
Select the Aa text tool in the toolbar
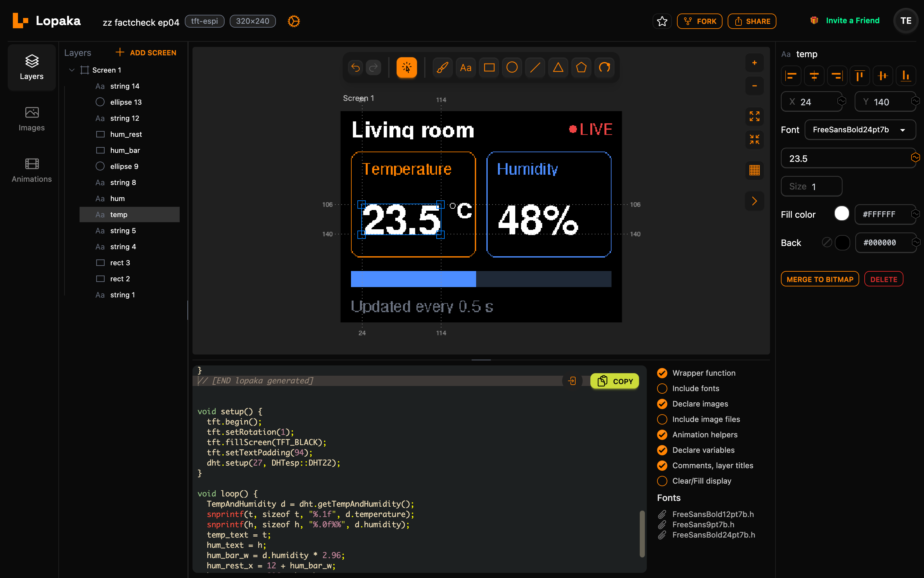pos(466,68)
